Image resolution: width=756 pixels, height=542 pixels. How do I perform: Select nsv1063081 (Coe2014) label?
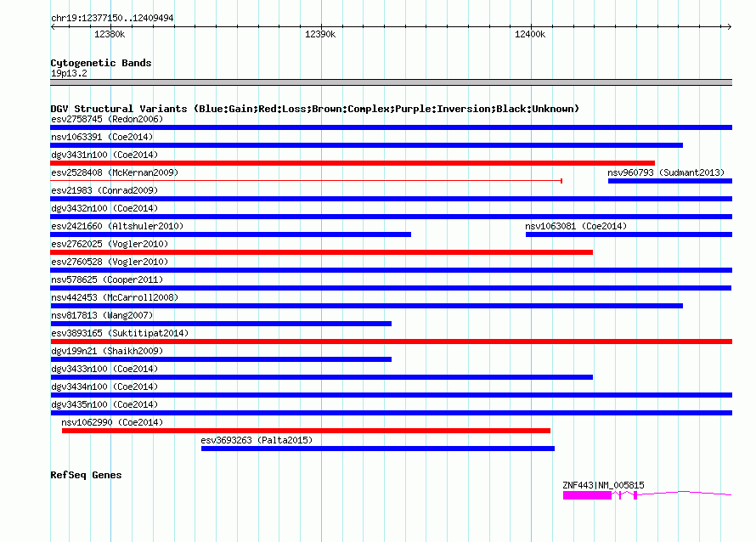click(576, 226)
